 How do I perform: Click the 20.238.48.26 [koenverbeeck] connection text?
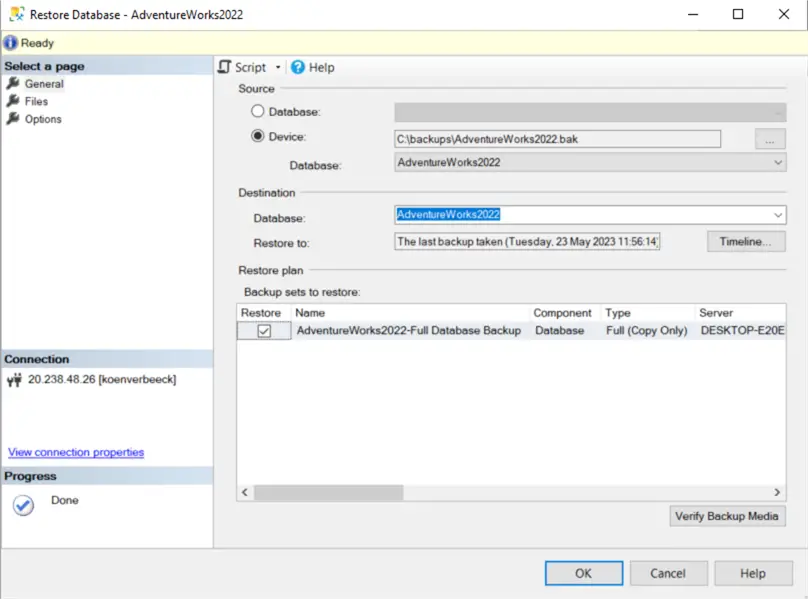(102, 379)
